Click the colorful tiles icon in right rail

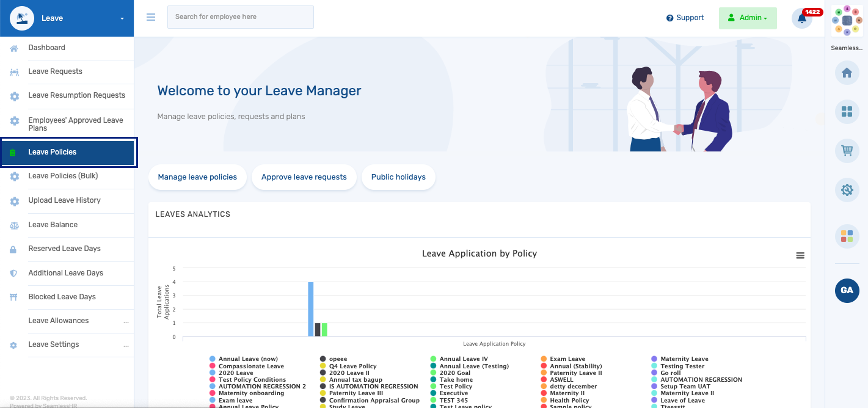pyautogui.click(x=847, y=236)
